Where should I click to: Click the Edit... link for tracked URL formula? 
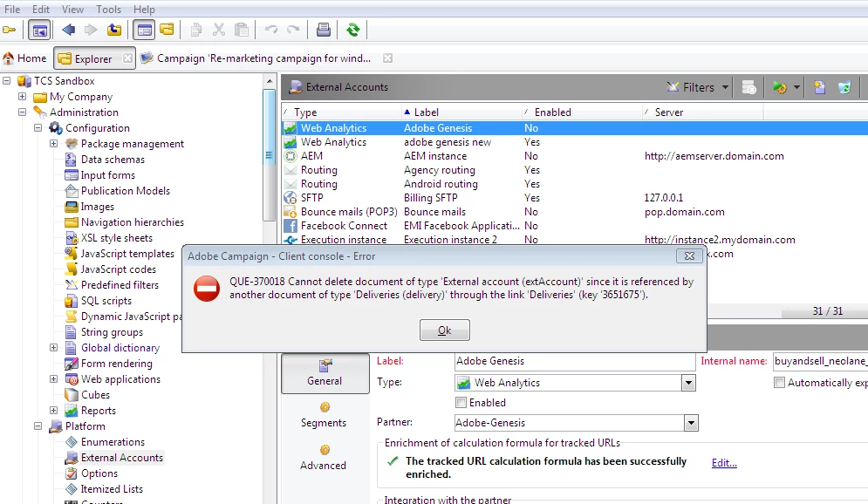coord(724,462)
